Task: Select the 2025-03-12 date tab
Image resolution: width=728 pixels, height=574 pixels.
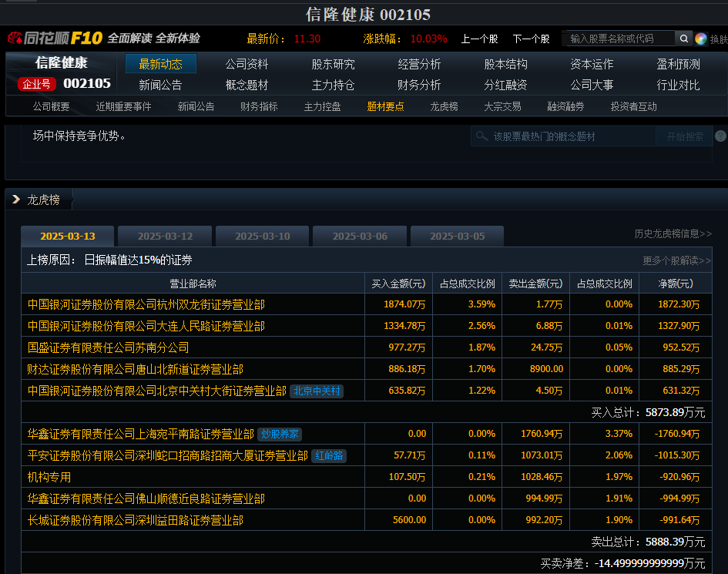Action: (x=165, y=237)
